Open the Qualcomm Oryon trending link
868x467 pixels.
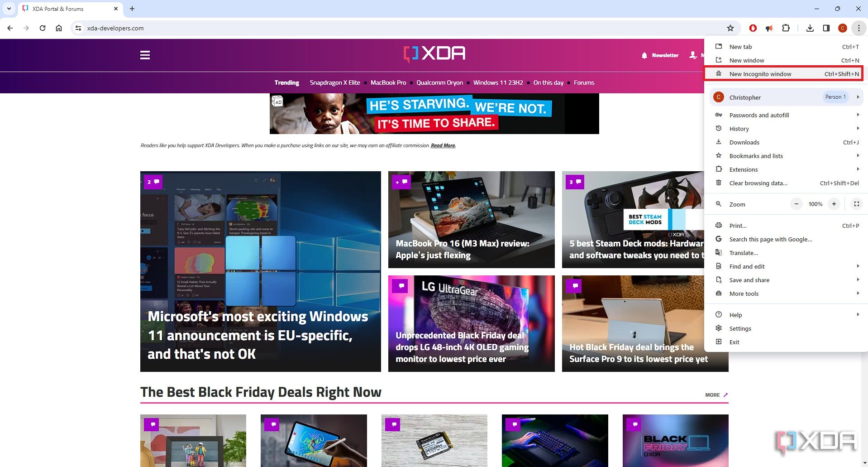click(439, 82)
